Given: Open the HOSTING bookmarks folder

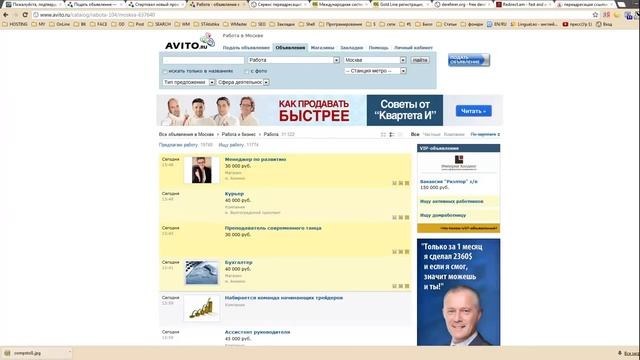Looking at the screenshot, I should [15, 24].
